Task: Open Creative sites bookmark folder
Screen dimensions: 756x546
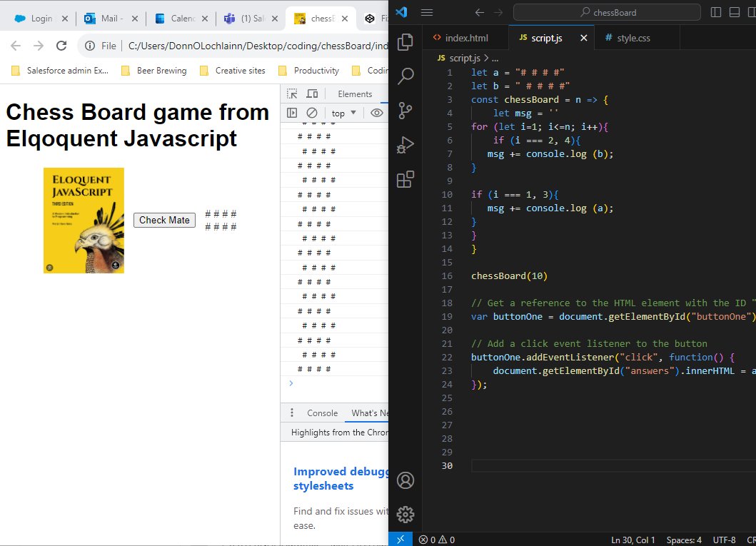Action: [233, 71]
